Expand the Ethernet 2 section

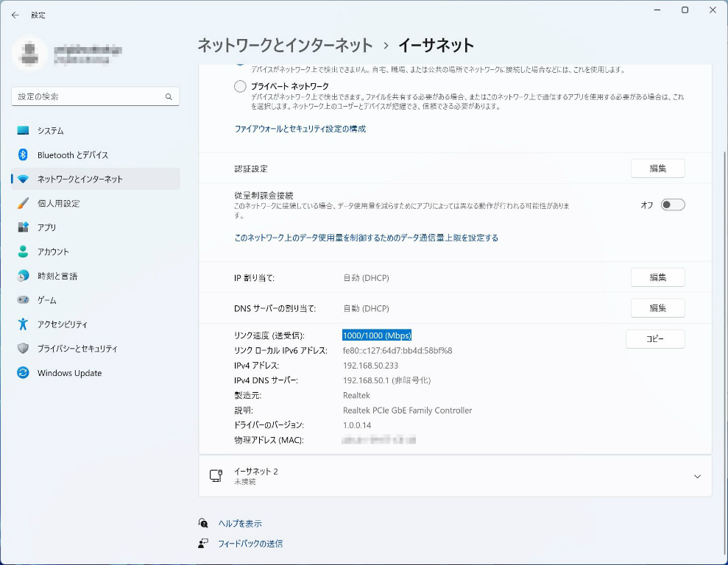point(697,477)
